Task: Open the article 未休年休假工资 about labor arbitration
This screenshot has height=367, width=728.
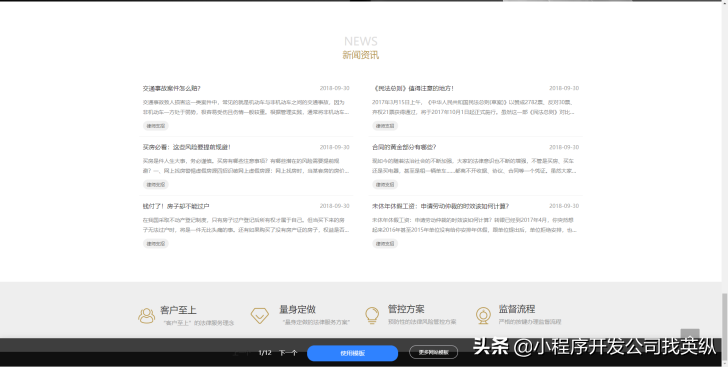Action: [441, 206]
